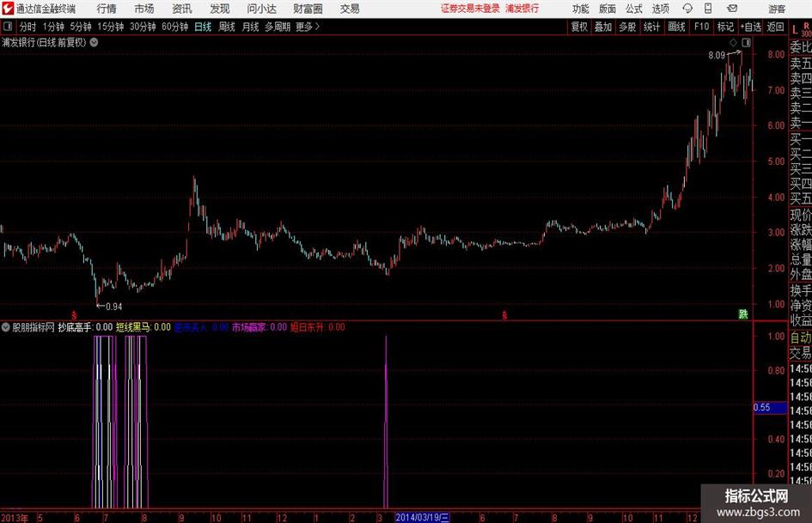The height and width of the screenshot is (523, 812).
Task: Click the 返回 back button
Action: click(775, 27)
